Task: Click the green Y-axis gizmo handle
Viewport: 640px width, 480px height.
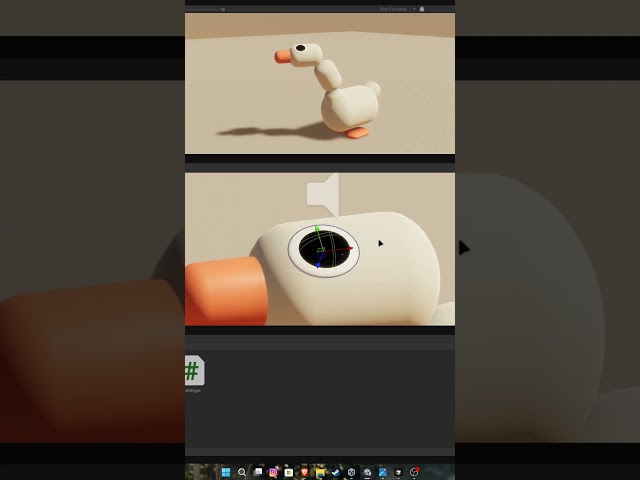Action: (x=317, y=229)
